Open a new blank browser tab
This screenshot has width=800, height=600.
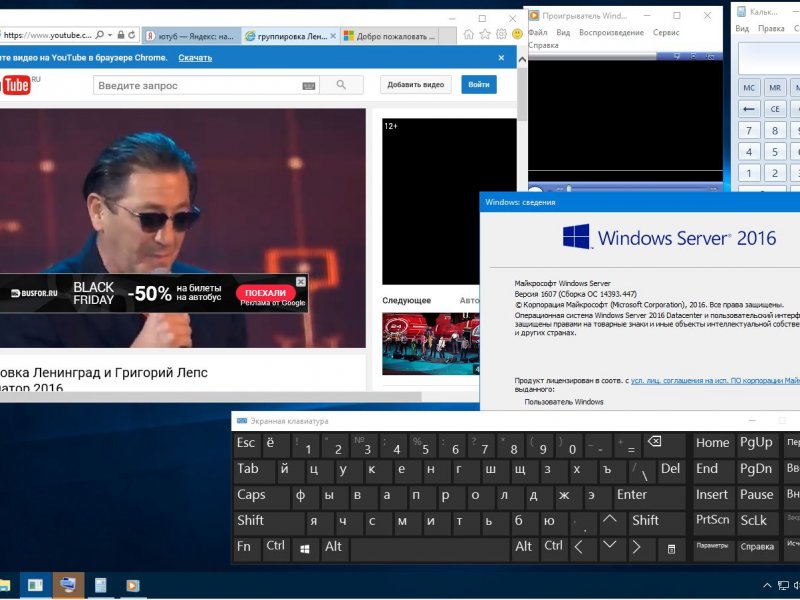447,36
